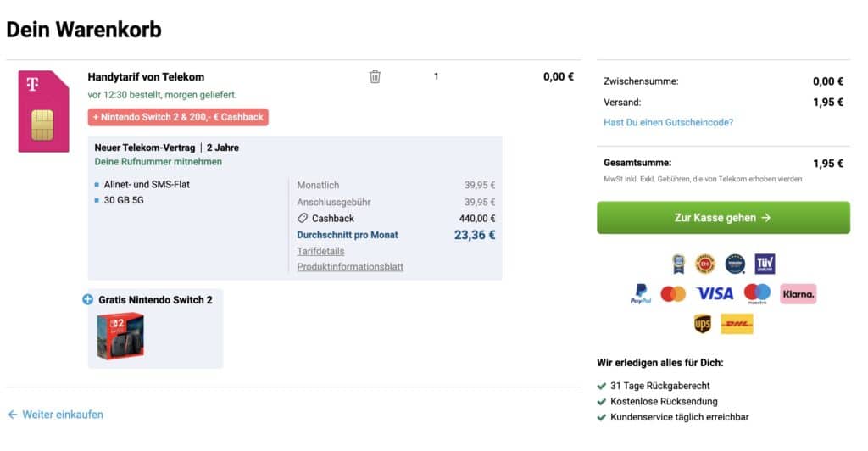
Task: Click the Nintendo Switch 2 Cashback badge
Action: point(178,117)
